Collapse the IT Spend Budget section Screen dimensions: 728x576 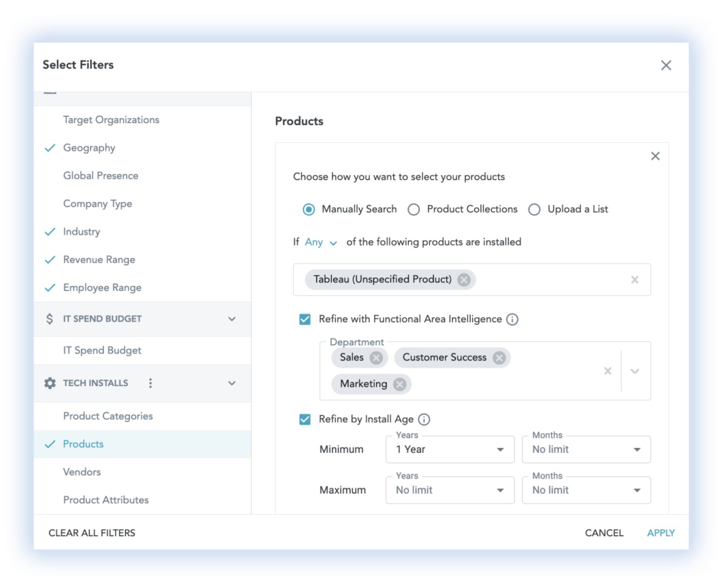point(232,319)
